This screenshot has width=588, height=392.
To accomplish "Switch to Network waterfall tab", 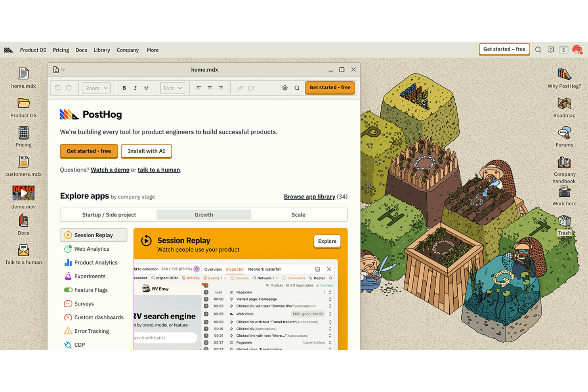I will [265, 269].
